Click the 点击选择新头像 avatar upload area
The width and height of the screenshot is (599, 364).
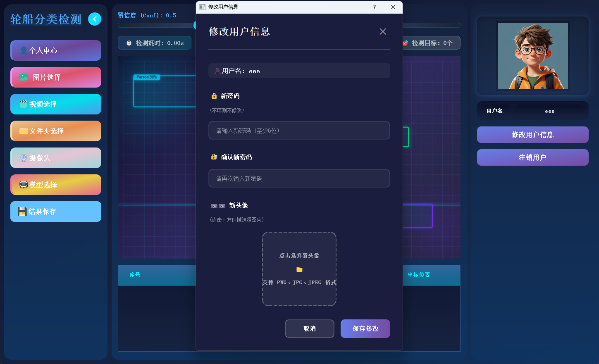(299, 269)
